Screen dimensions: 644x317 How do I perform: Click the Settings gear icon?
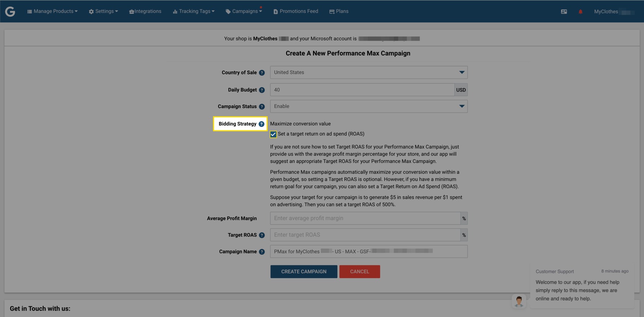[91, 12]
